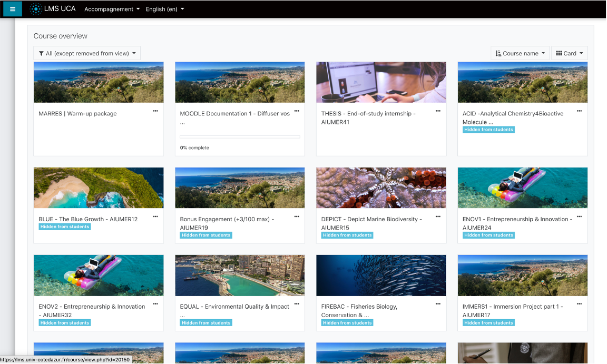Open three-dot menu for THESIS End-of-study internship
607x364 pixels.
pos(438,111)
